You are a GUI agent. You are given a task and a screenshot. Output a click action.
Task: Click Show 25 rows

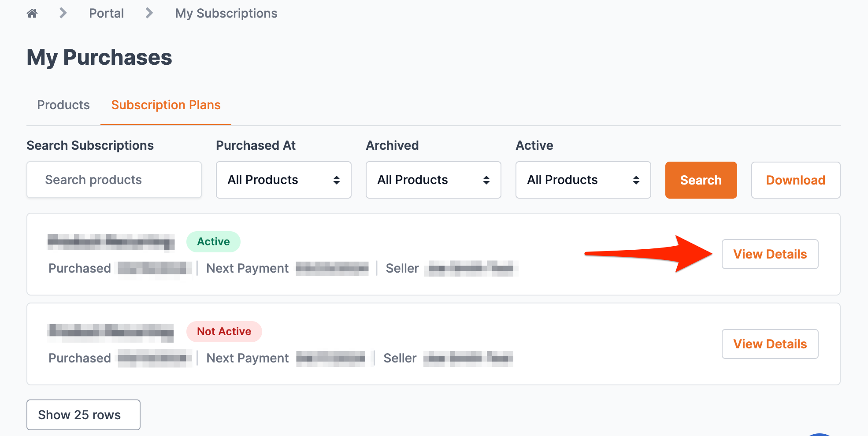(83, 414)
